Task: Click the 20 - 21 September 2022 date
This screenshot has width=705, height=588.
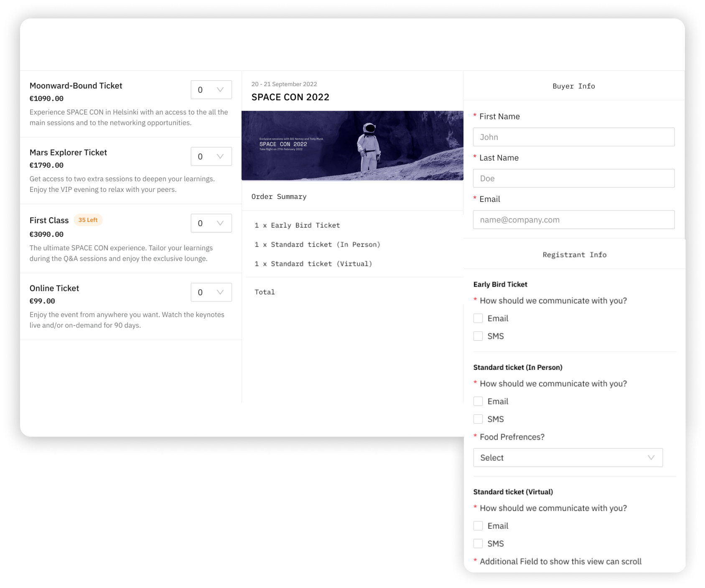Action: pyautogui.click(x=284, y=84)
